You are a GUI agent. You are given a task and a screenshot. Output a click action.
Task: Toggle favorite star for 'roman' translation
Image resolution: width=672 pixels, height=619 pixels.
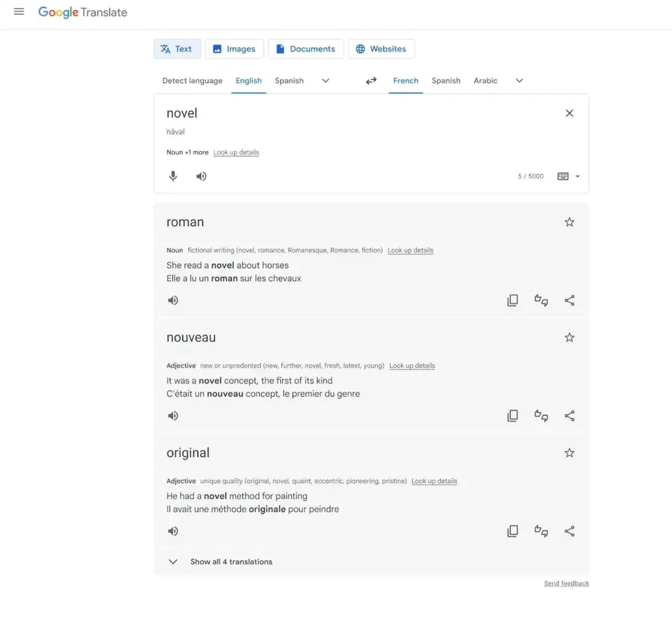568,222
